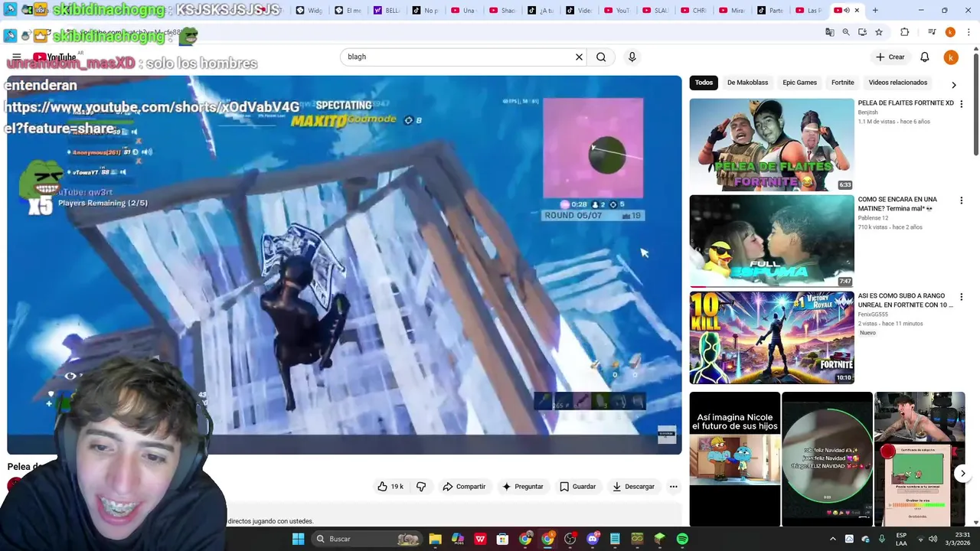Translate this page in Chrome
Screen dimensions: 980x551
(x=829, y=32)
